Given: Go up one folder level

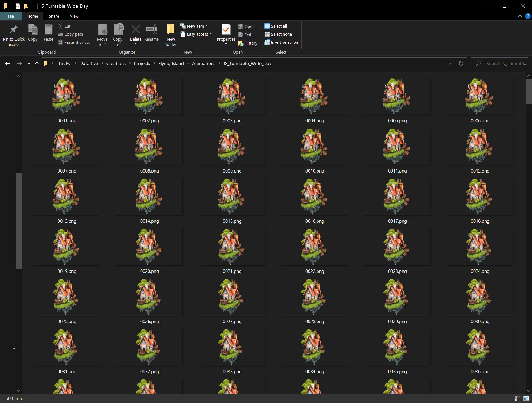Looking at the screenshot, I should point(37,64).
